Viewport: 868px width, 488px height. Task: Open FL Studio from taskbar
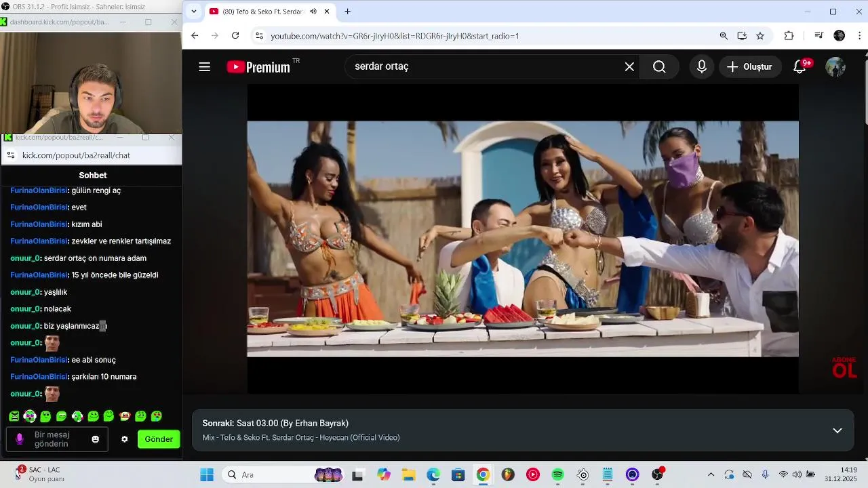508,474
